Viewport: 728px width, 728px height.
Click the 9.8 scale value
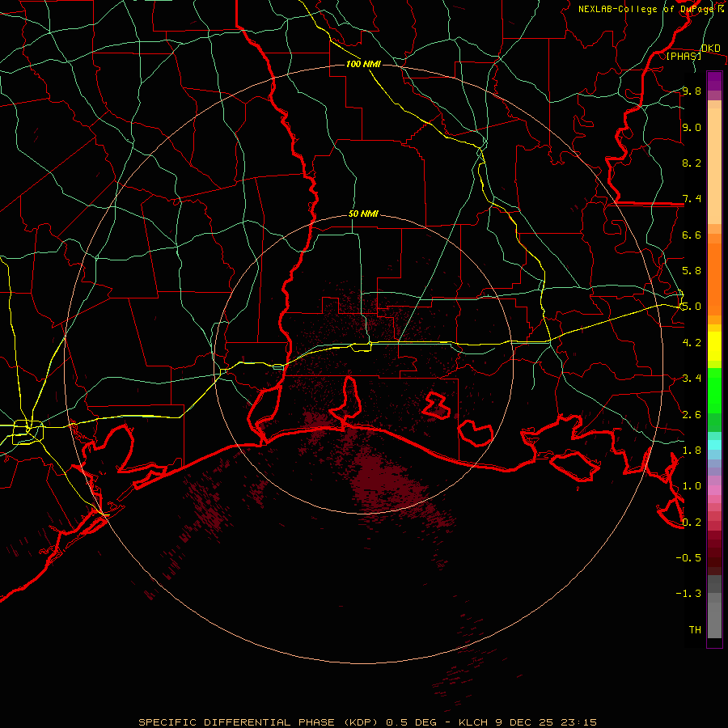pos(692,91)
